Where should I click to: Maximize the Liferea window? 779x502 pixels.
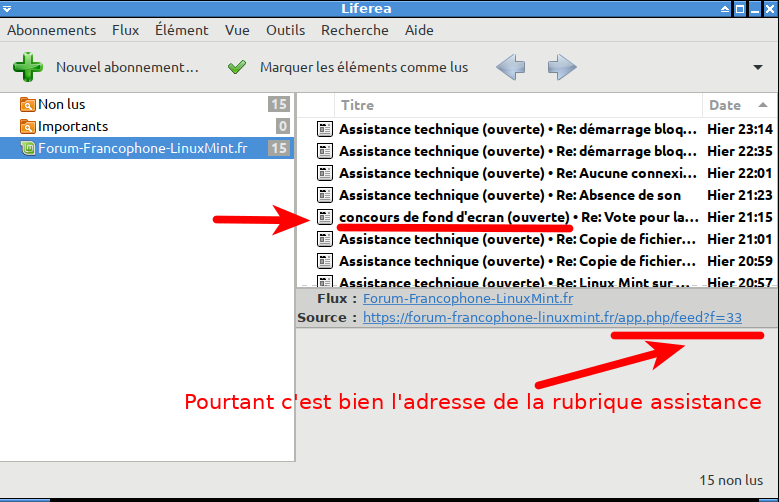[x=740, y=8]
